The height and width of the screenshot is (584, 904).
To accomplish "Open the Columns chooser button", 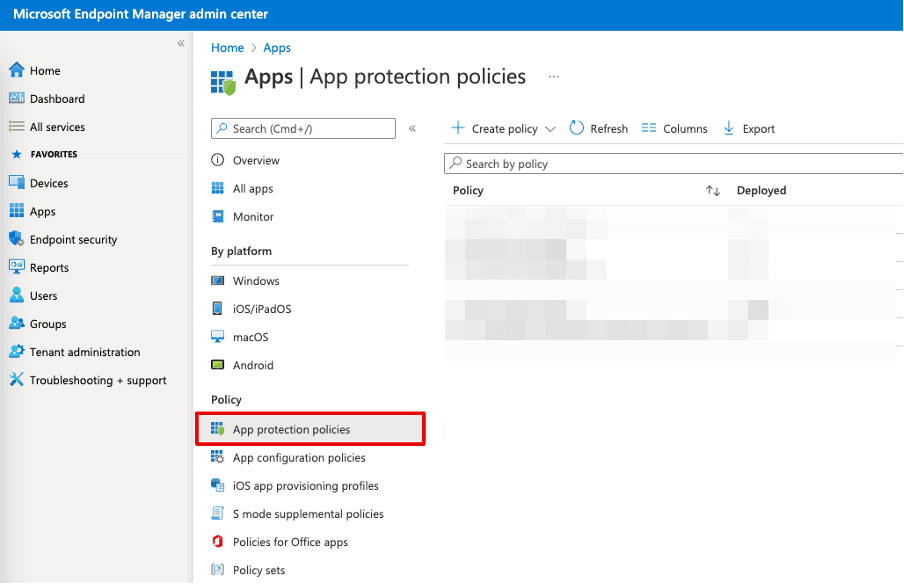I will (674, 129).
